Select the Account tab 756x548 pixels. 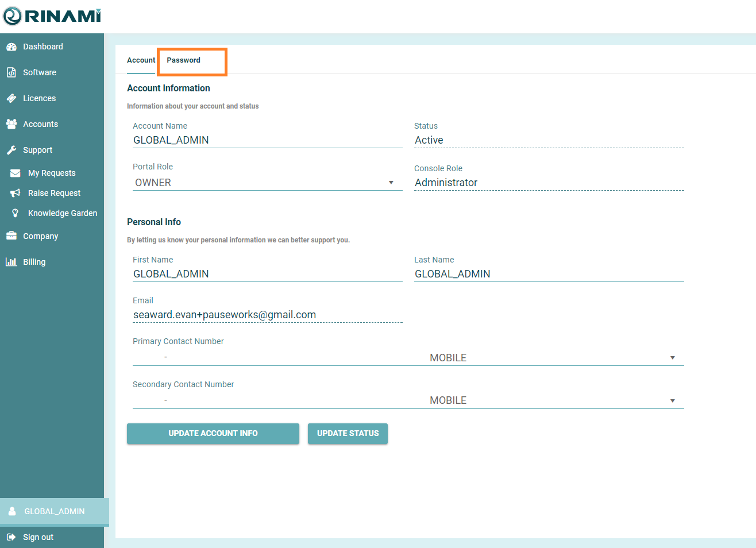point(141,60)
